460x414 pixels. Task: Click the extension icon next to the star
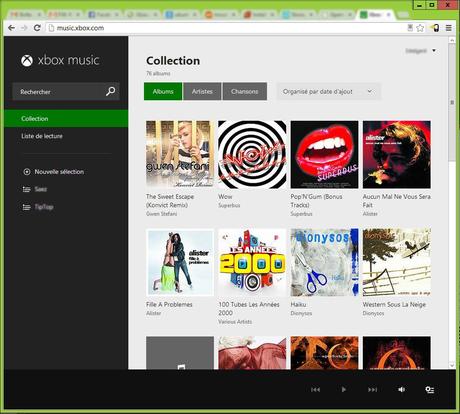coord(435,28)
